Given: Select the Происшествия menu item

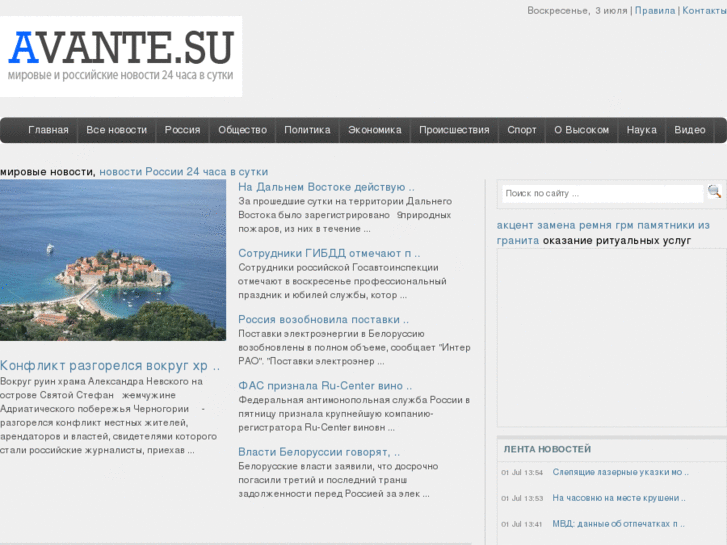Looking at the screenshot, I should [454, 130].
